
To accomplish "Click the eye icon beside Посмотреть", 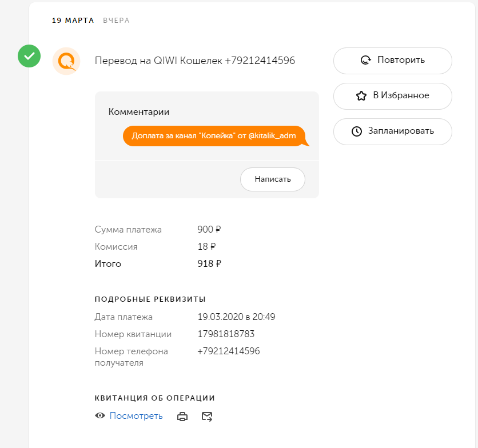I will (100, 416).
